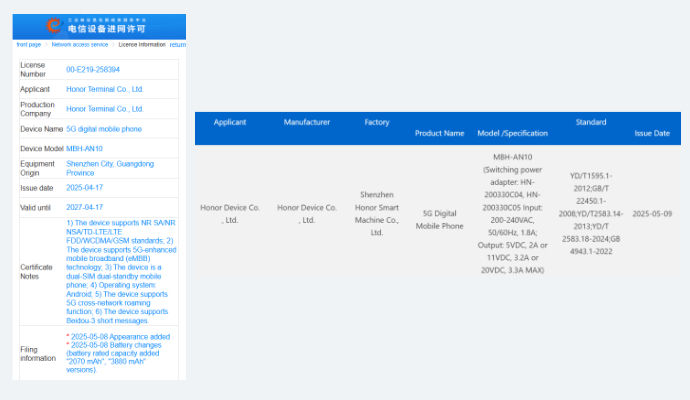Viewport: 690px width, 400px height.
Task: Click license number 00-E219-258394
Action: coord(93,70)
